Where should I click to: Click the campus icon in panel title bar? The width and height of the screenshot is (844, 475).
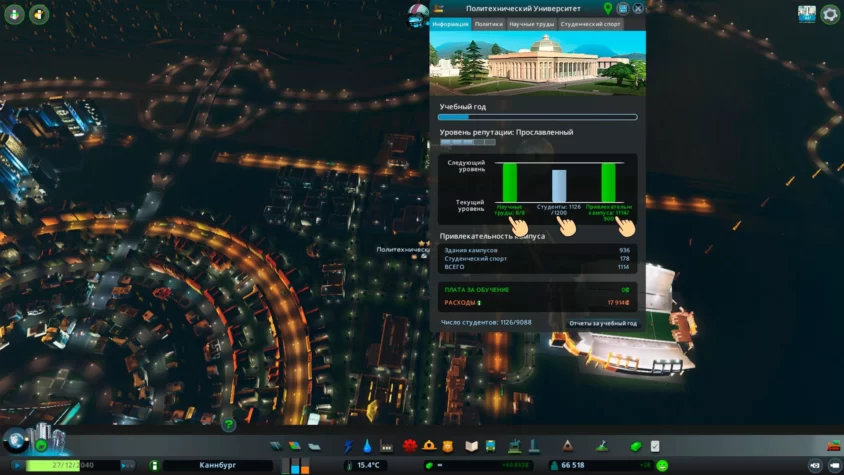(x=439, y=9)
